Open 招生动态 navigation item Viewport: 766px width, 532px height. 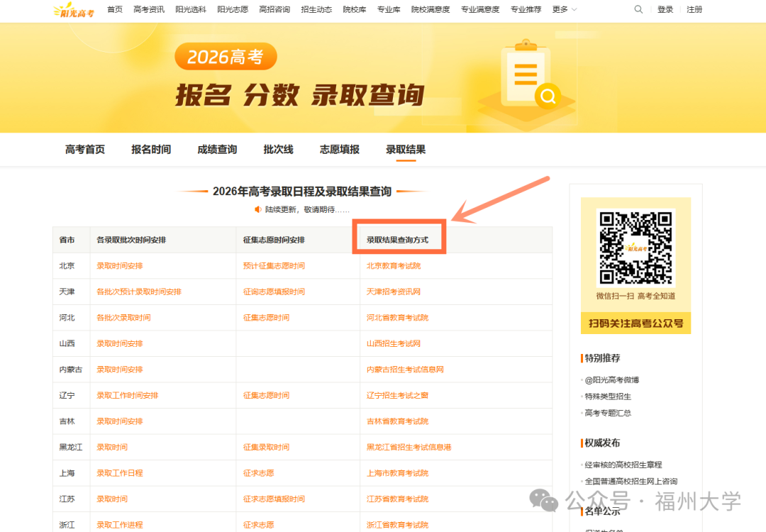316,9
